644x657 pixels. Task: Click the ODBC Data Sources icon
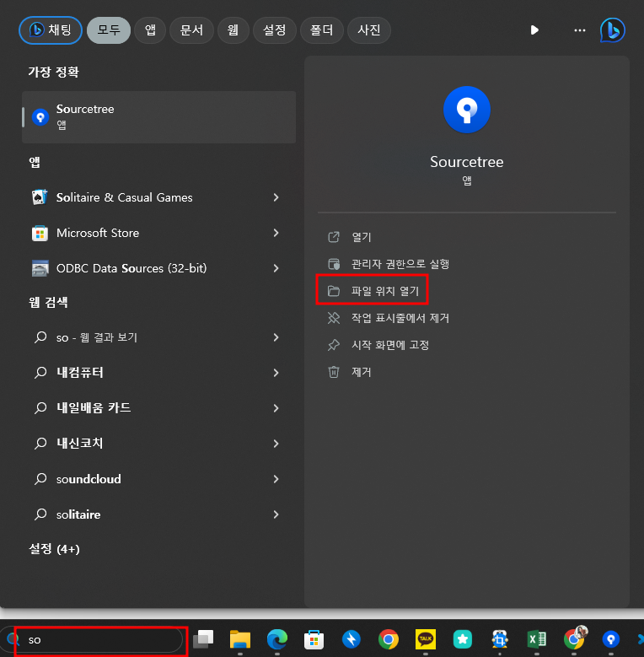(x=40, y=268)
